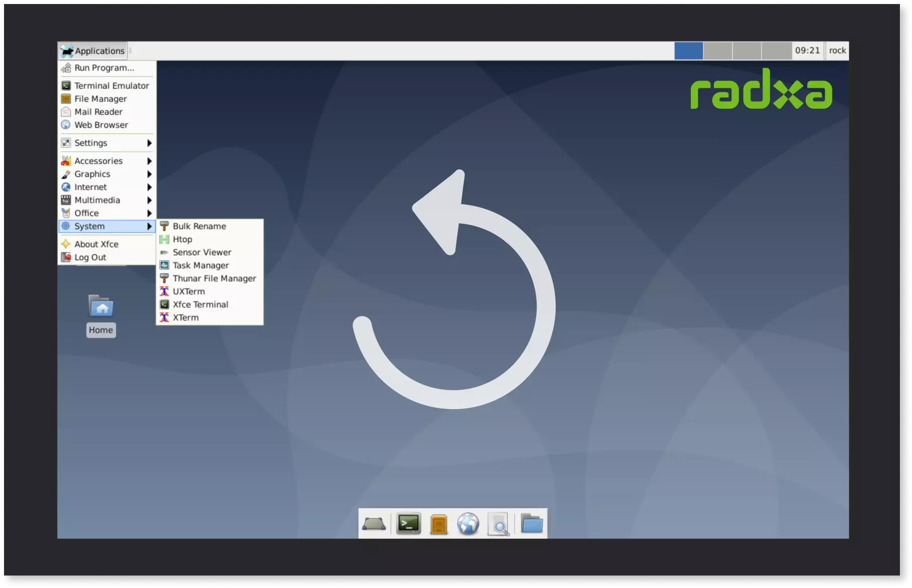This screenshot has width=912, height=588.
Task: Click the 09:21 panel clock
Action: (808, 51)
